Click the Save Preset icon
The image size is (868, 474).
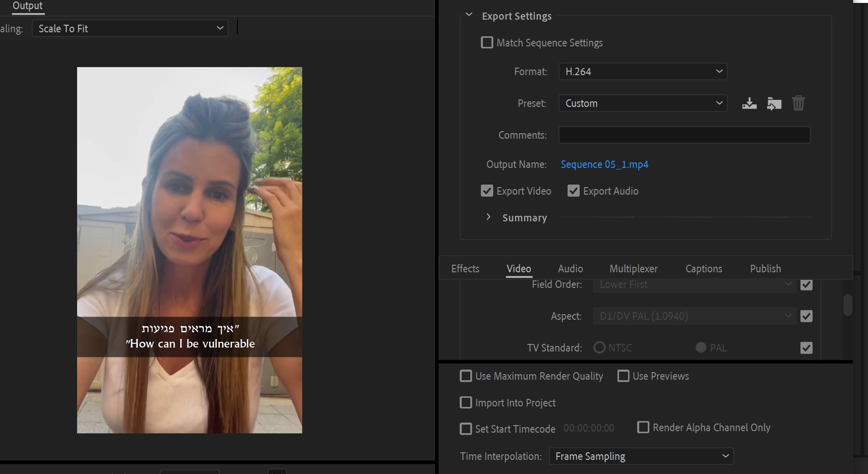coord(749,103)
